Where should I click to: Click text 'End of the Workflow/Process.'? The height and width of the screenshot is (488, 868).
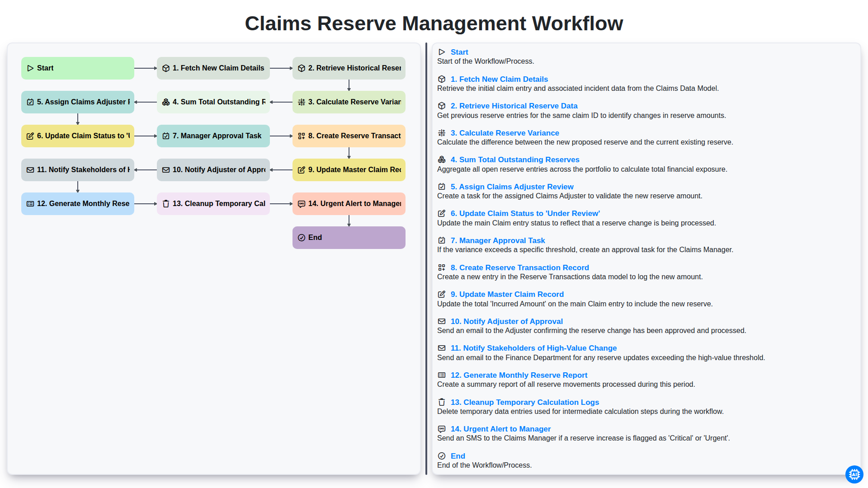[x=484, y=465]
